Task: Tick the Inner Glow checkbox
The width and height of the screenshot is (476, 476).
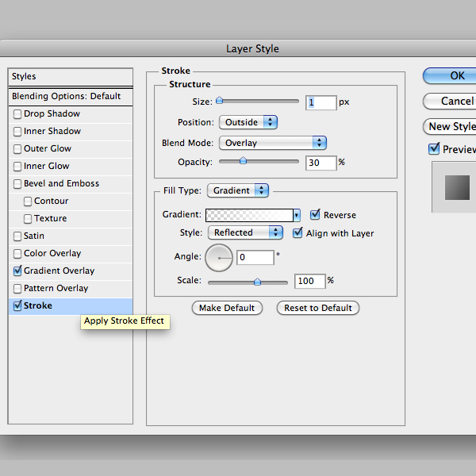Action: click(x=17, y=167)
